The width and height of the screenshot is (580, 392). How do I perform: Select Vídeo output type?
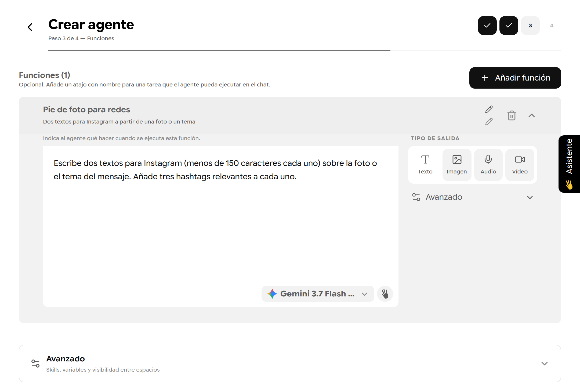coord(520,165)
